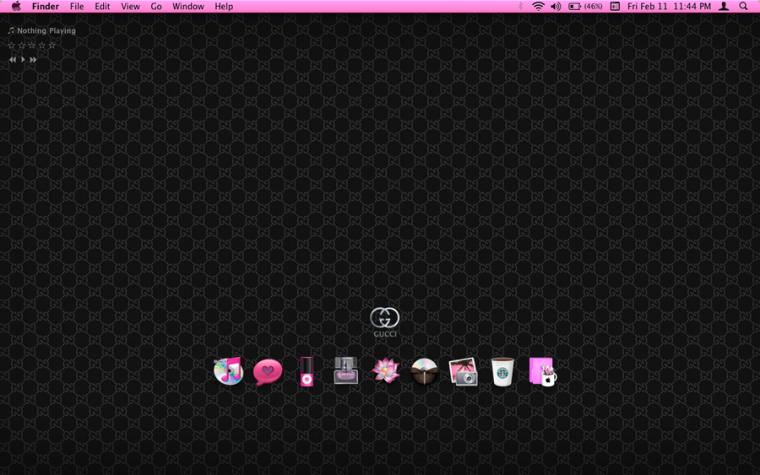The width and height of the screenshot is (760, 475).
Task: Launch the pink heart chat bubble app
Action: [x=268, y=372]
